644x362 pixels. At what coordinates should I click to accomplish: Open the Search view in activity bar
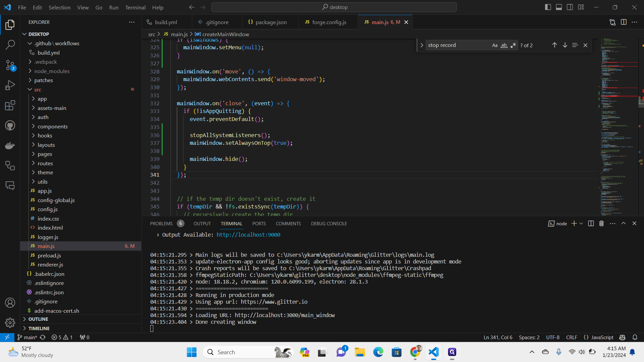[x=10, y=45]
